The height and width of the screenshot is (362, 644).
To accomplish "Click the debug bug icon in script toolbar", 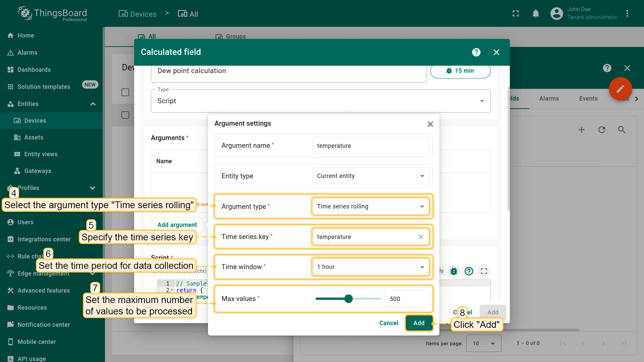I will click(x=454, y=271).
